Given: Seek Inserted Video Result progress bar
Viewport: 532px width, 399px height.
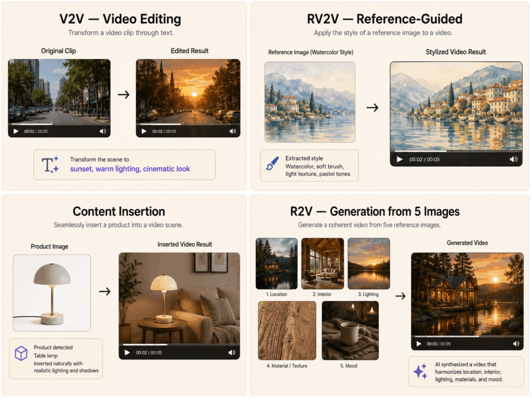Looking at the screenshot, I should tap(179, 345).
